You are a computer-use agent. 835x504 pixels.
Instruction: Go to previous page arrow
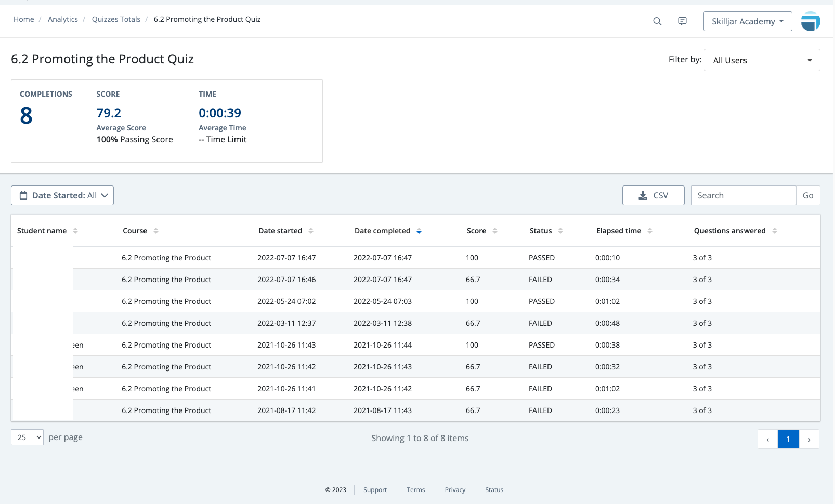[x=767, y=439]
